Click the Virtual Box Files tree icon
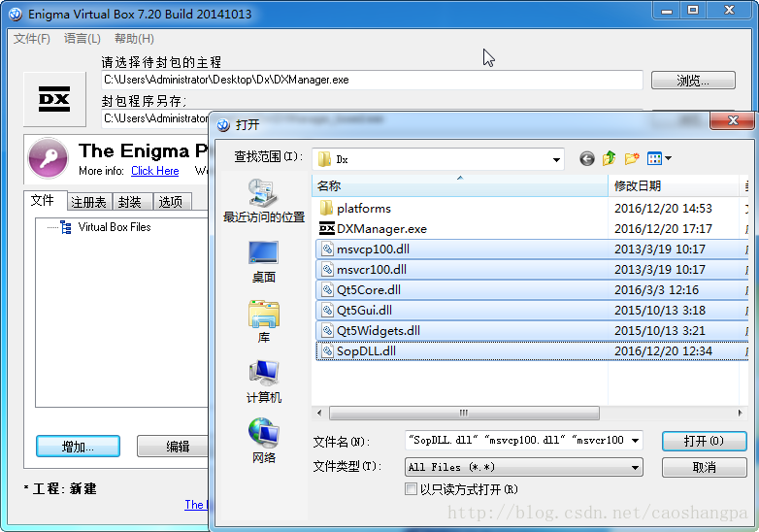The image size is (759, 532). point(66,227)
